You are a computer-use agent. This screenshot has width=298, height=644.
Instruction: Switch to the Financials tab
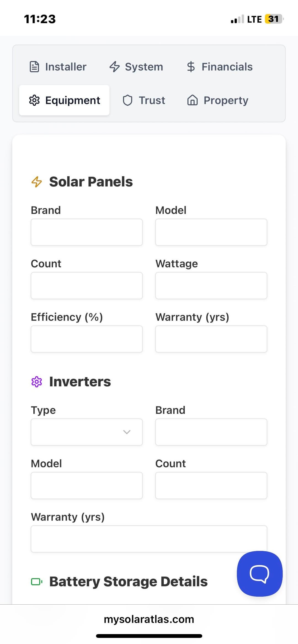point(220,67)
